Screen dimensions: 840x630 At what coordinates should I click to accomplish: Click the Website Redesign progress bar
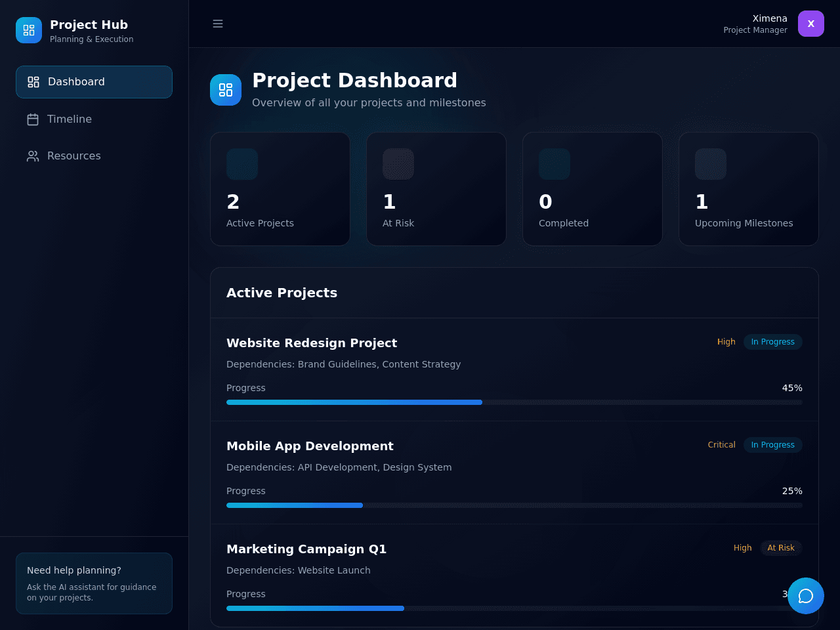pos(514,402)
